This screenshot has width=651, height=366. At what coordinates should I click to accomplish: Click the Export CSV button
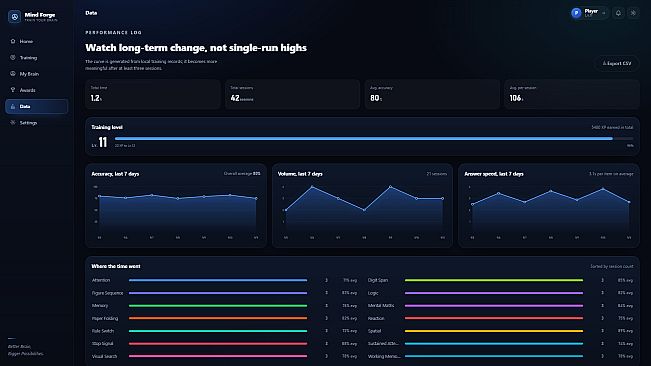[617, 63]
